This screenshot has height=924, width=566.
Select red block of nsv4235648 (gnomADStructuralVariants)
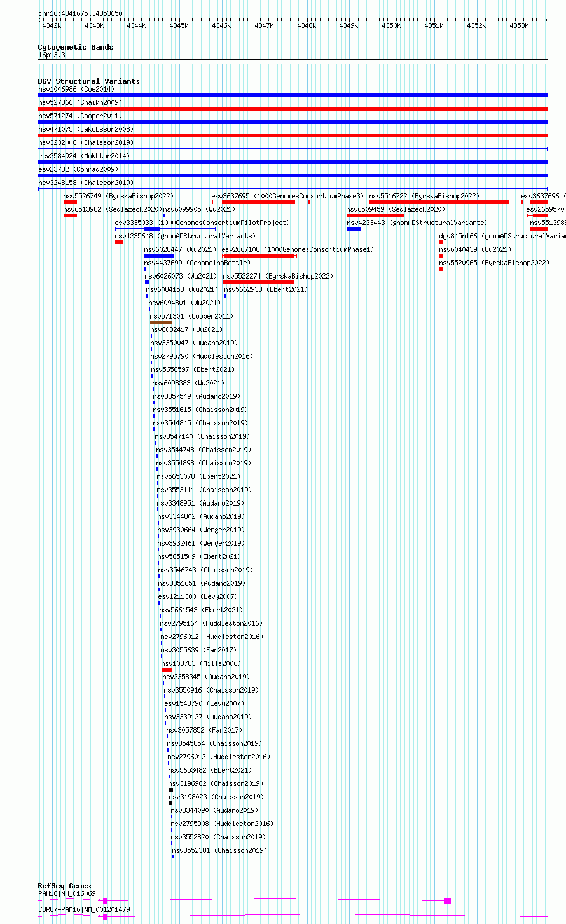[119, 242]
